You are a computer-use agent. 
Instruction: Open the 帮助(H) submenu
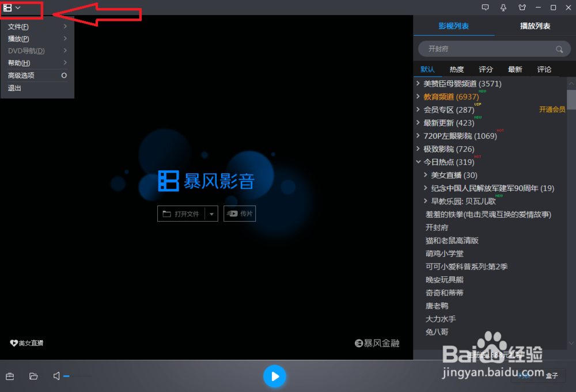tap(37, 63)
